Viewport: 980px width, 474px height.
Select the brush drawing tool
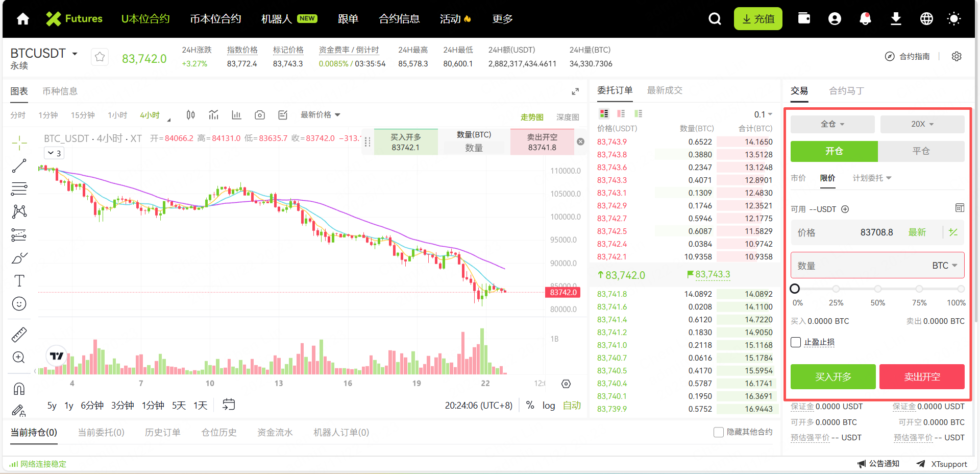19,257
